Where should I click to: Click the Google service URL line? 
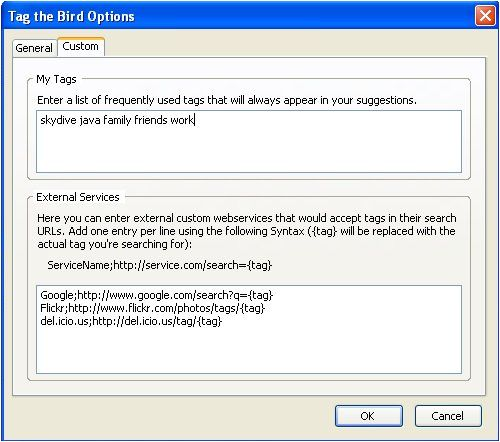point(156,295)
